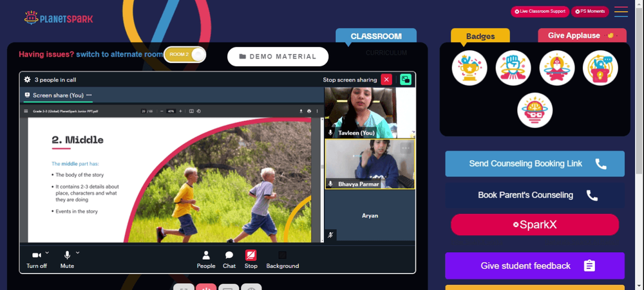Click 'Events in the story' bullet
The image size is (644, 290).
click(77, 212)
